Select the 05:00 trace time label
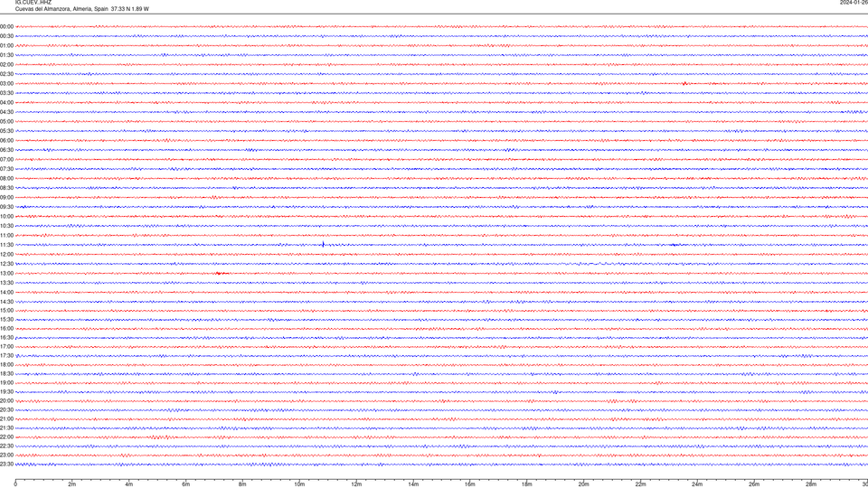This screenshot has width=868, height=488. pyautogui.click(x=6, y=122)
